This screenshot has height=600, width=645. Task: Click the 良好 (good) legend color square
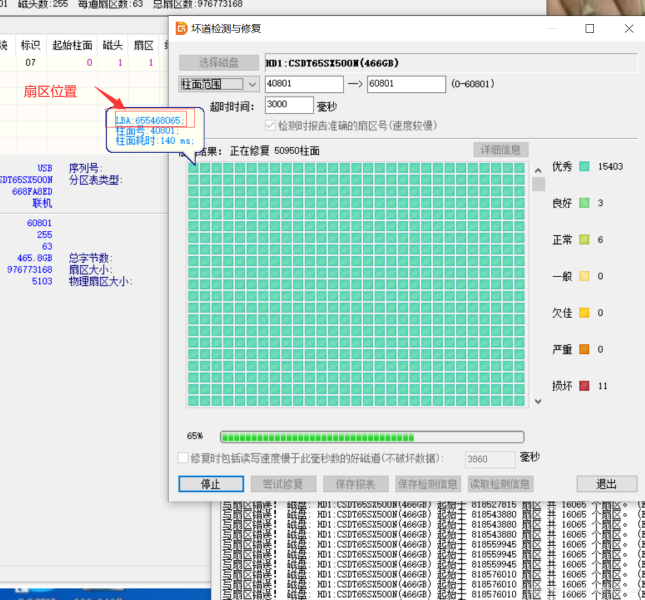point(584,203)
